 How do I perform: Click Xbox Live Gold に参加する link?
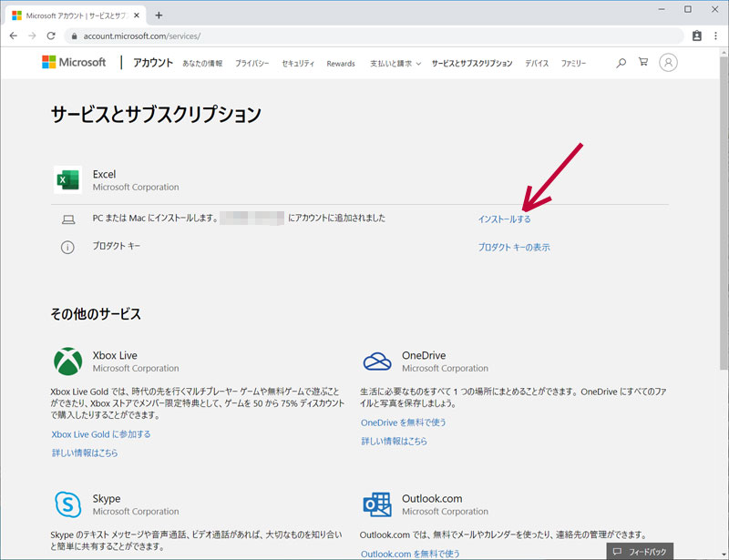101,434
